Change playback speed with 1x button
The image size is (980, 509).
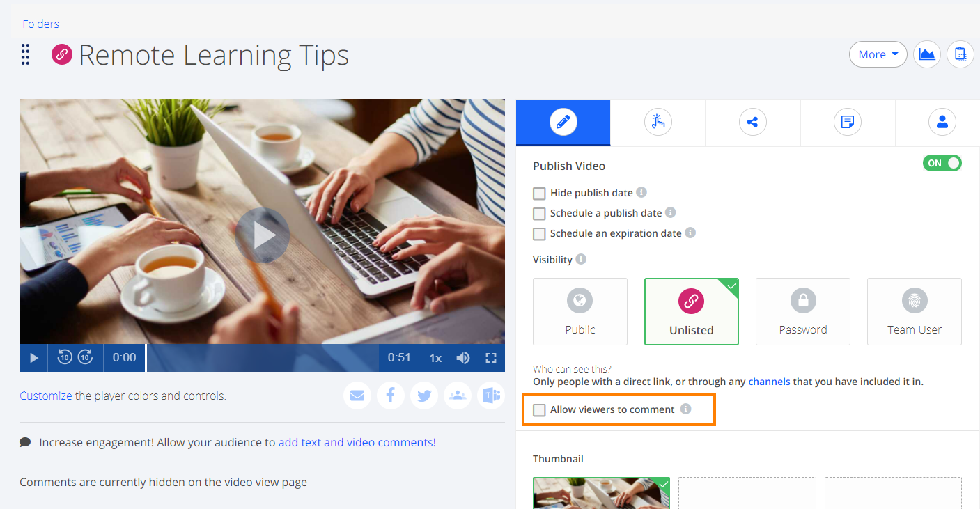[x=435, y=358]
